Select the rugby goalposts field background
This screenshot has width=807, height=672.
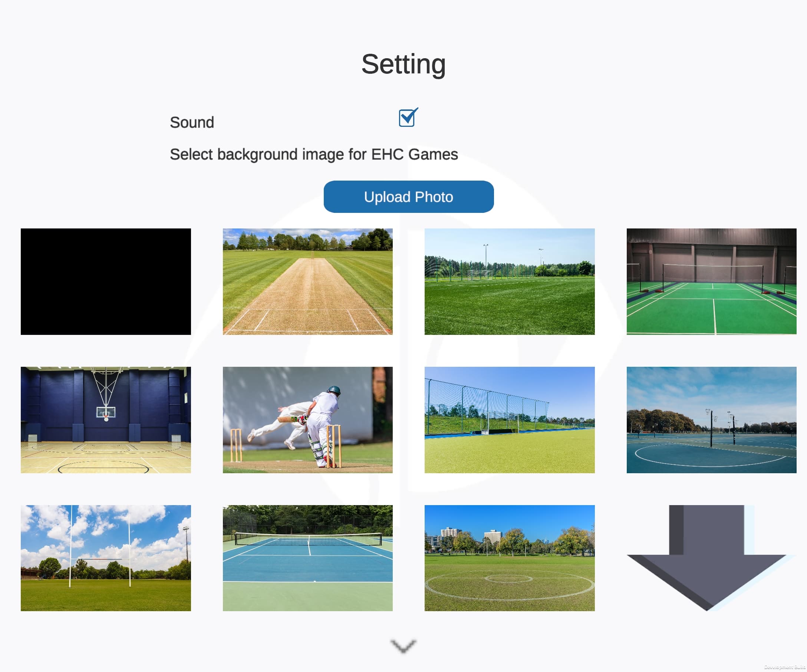[x=106, y=558]
